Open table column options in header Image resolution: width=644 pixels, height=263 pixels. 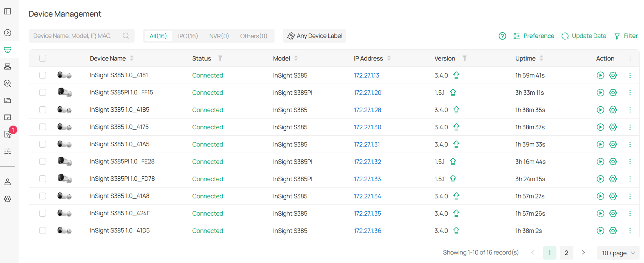[x=630, y=58]
